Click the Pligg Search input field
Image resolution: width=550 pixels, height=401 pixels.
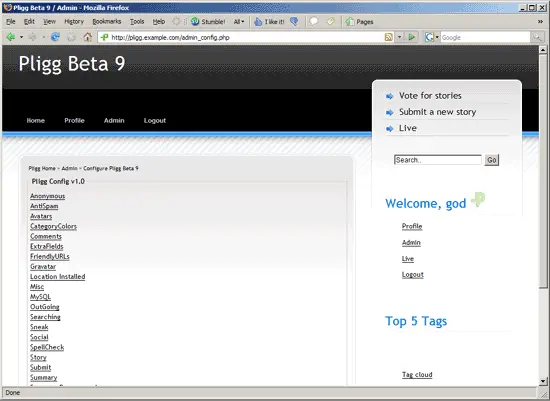pos(438,160)
